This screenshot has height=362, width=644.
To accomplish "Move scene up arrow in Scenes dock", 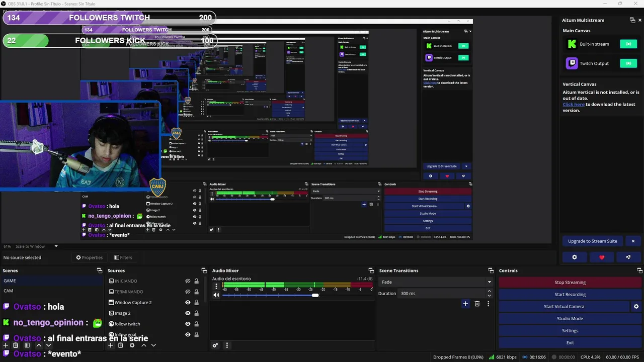I will click(38, 345).
